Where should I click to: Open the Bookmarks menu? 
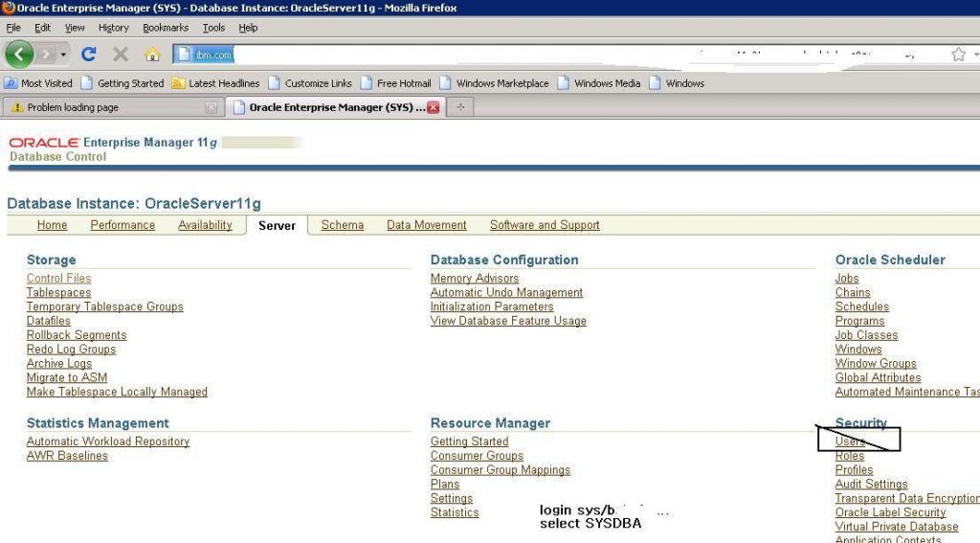[165, 28]
